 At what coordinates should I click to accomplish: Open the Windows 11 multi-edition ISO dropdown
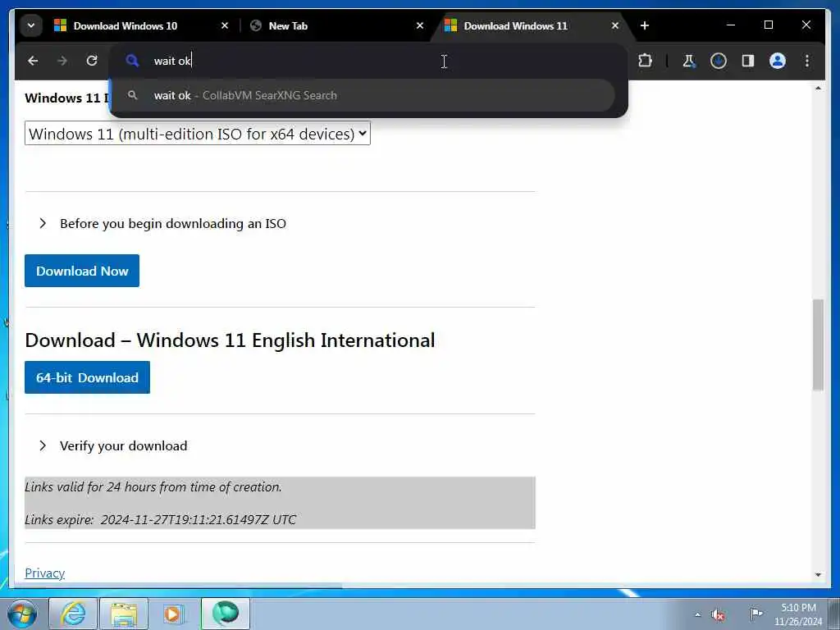point(197,134)
